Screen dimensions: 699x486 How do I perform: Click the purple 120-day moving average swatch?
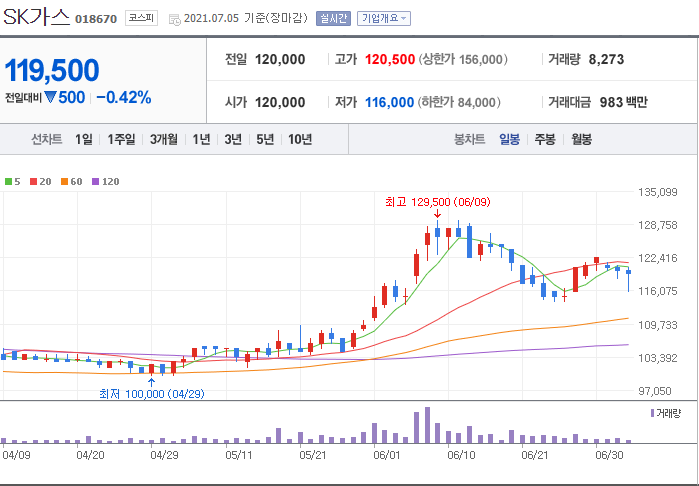[x=95, y=181]
